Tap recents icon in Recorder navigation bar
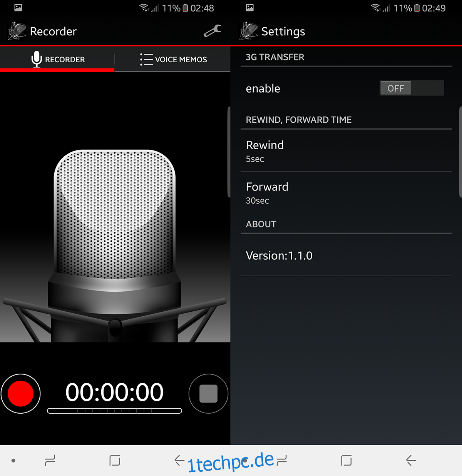This screenshot has width=462, height=476. [x=50, y=460]
